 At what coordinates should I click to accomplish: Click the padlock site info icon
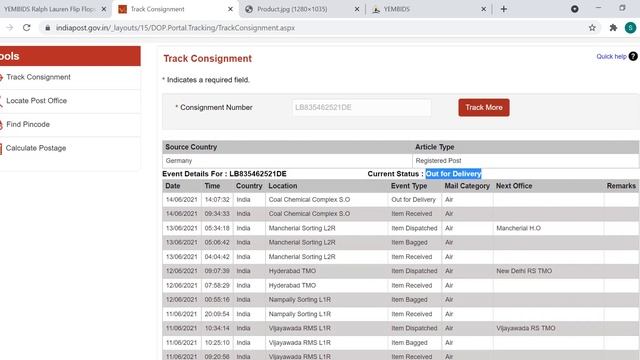click(x=47, y=28)
